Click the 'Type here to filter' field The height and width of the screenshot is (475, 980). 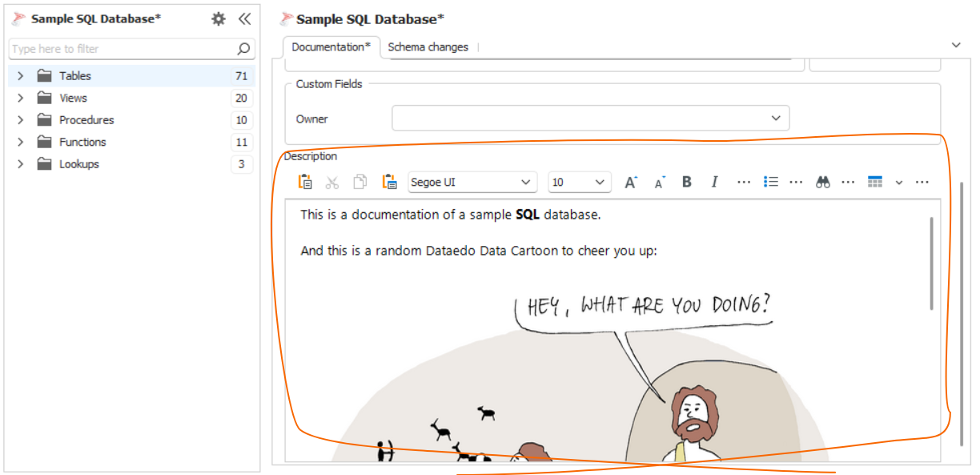point(120,49)
